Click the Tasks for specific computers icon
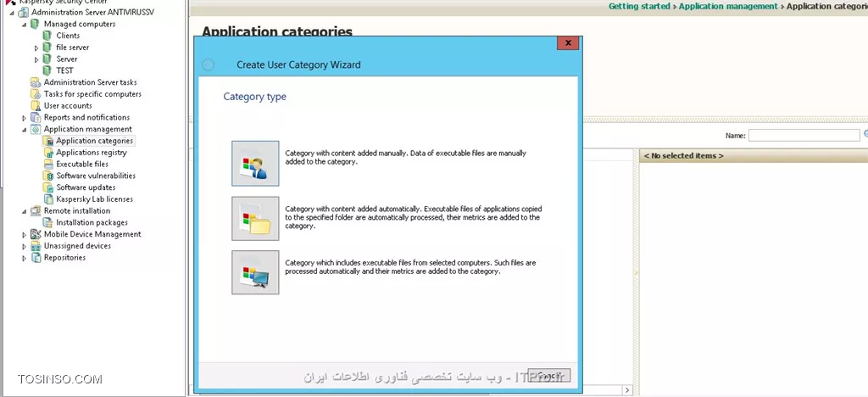 36,93
